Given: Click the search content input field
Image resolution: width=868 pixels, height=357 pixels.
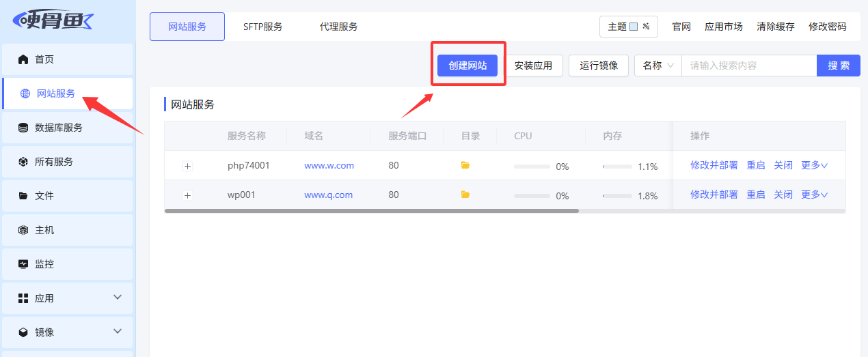Looking at the screenshot, I should 748,66.
